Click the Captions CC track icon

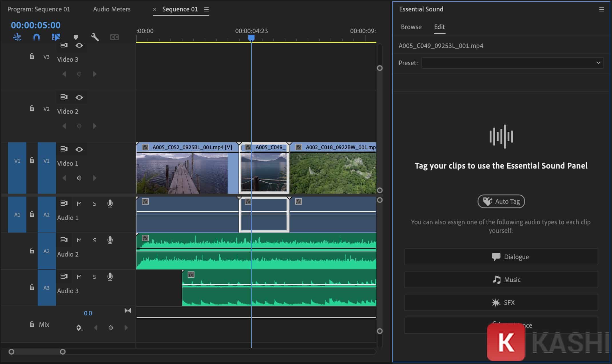tap(114, 37)
